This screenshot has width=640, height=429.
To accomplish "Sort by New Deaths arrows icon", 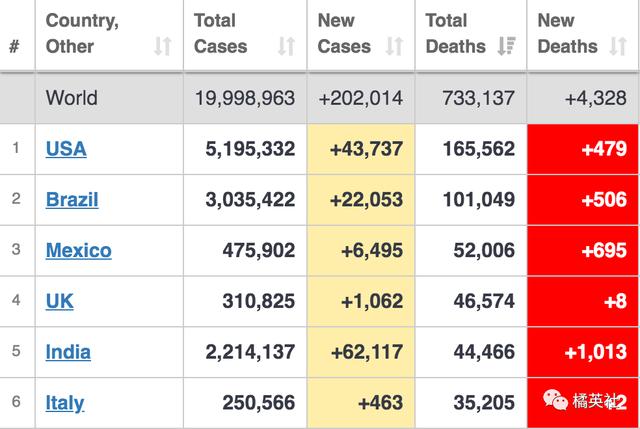I will [x=619, y=46].
